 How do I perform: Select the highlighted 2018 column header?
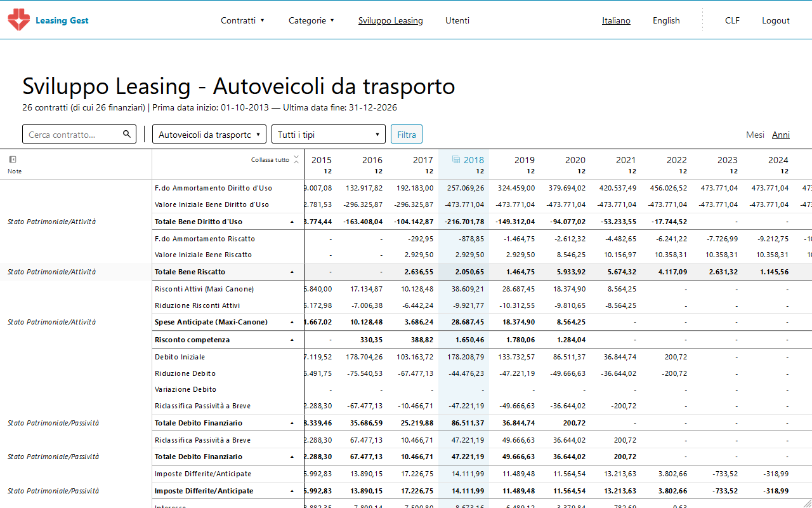474,160
